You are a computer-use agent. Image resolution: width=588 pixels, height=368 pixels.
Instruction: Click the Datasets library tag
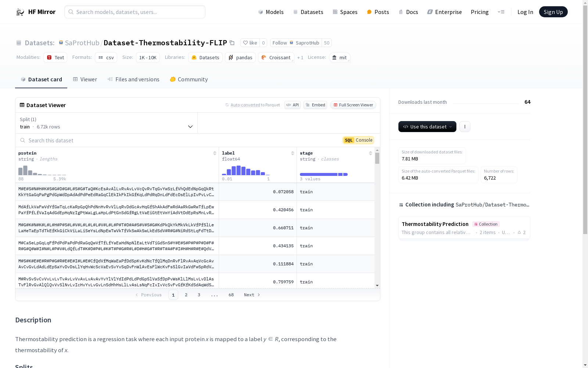(205, 57)
